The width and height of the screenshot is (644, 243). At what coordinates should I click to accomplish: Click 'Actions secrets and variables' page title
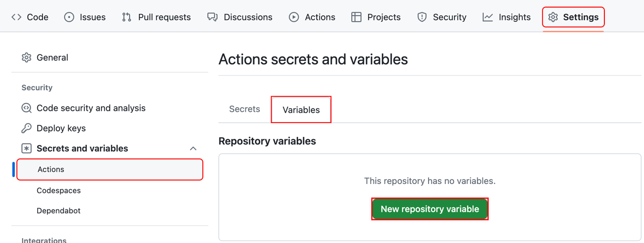(313, 59)
